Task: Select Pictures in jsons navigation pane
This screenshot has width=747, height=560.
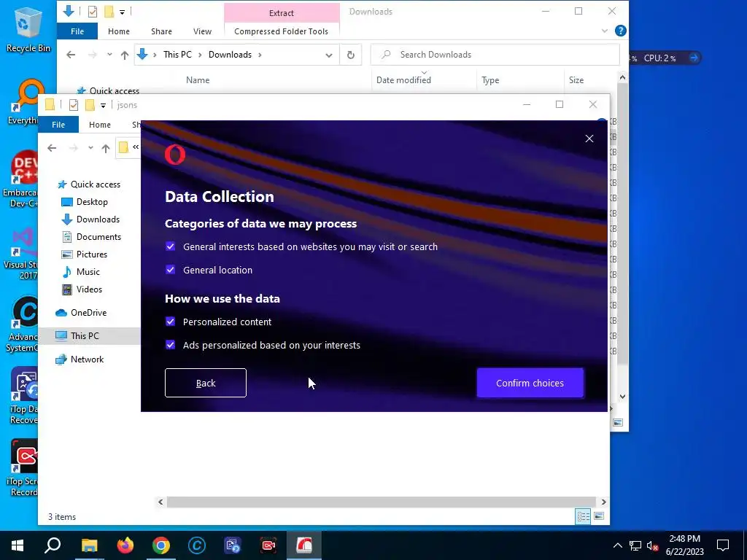Action: (x=91, y=254)
